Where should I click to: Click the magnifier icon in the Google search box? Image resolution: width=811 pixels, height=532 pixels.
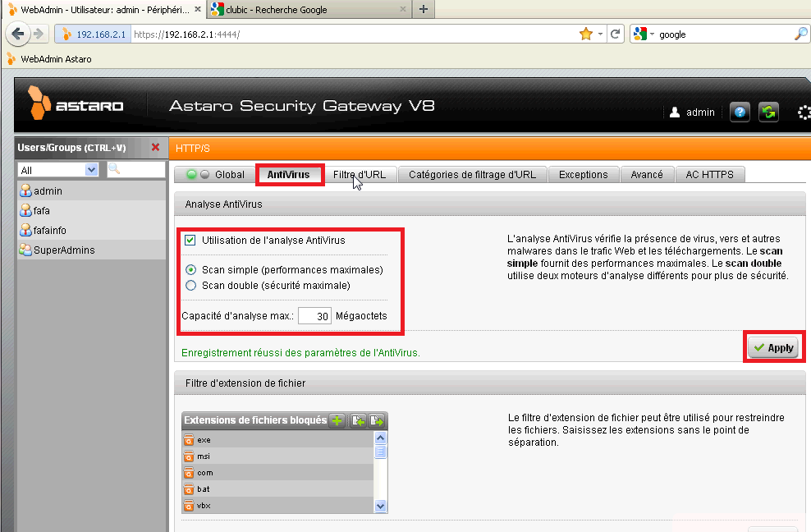[800, 34]
